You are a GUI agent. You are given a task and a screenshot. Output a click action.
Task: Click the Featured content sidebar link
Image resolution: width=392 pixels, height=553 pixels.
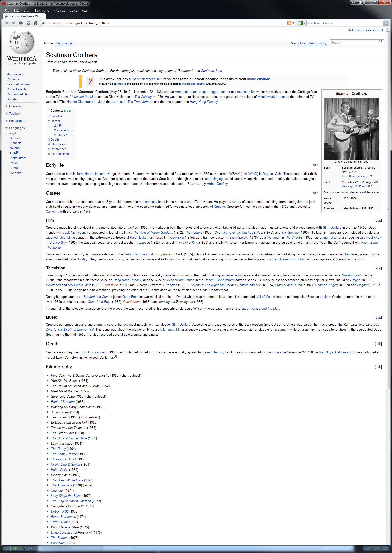pos(18,84)
